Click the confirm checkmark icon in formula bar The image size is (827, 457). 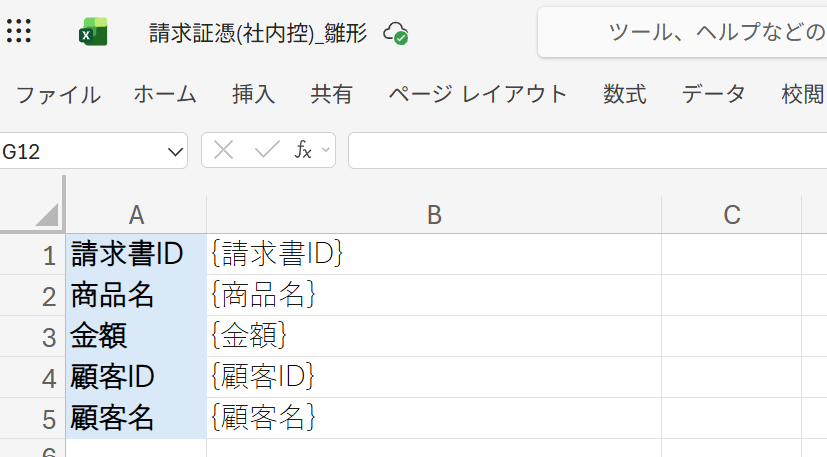pyautogui.click(x=267, y=150)
